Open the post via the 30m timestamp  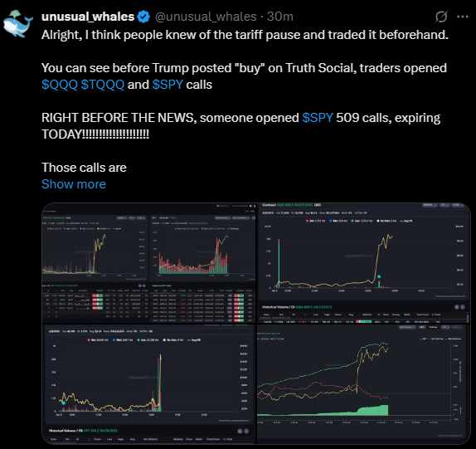coord(280,17)
